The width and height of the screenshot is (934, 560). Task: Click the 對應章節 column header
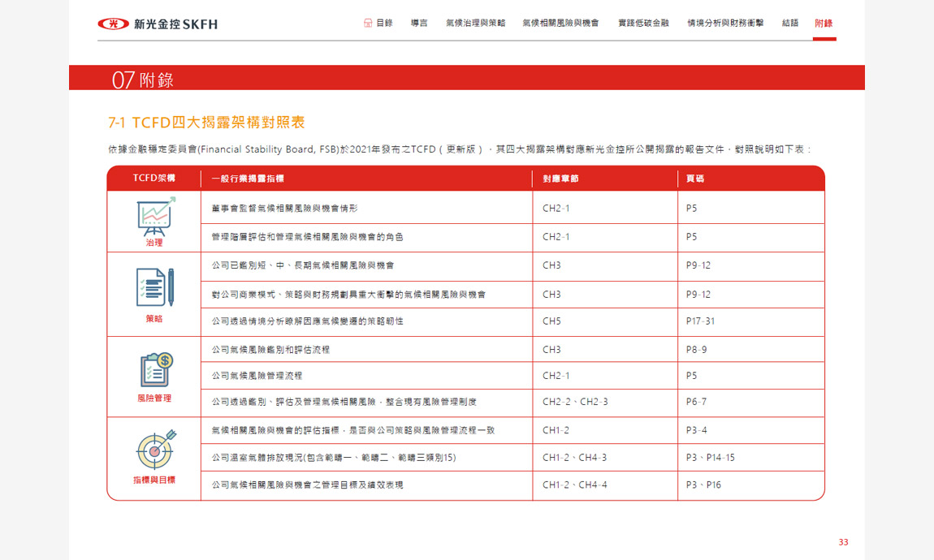pyautogui.click(x=560, y=179)
